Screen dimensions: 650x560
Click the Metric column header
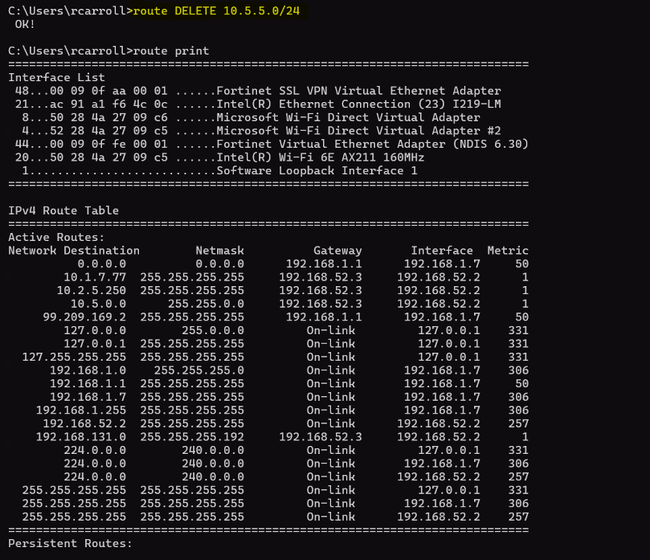(508, 250)
